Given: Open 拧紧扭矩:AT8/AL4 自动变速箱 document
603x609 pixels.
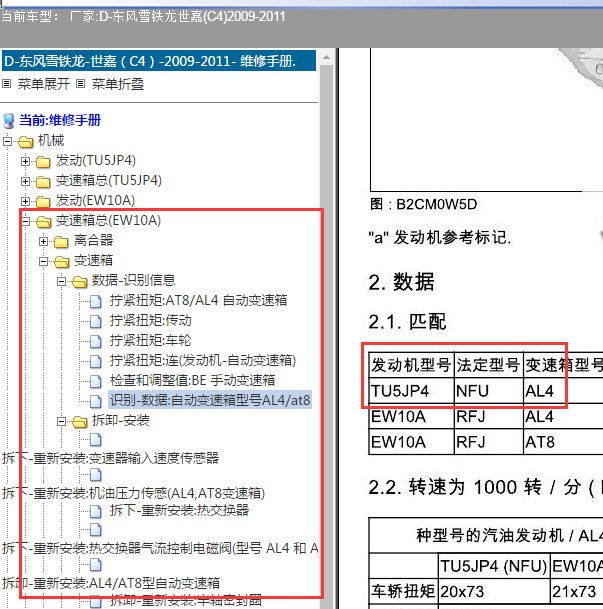Looking at the screenshot, I should 198,300.
